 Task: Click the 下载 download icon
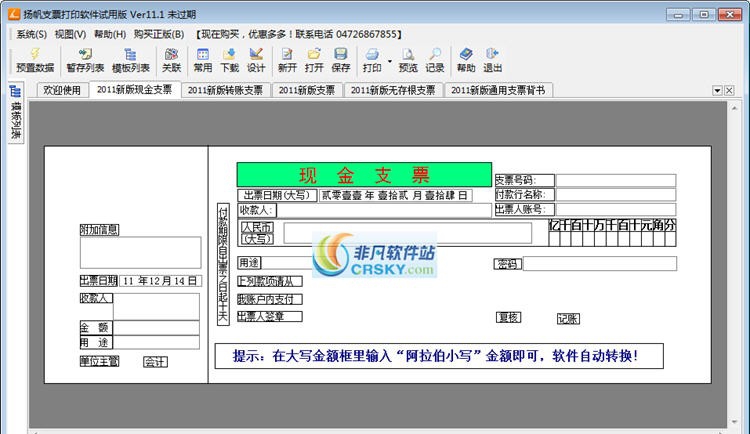[x=230, y=54]
